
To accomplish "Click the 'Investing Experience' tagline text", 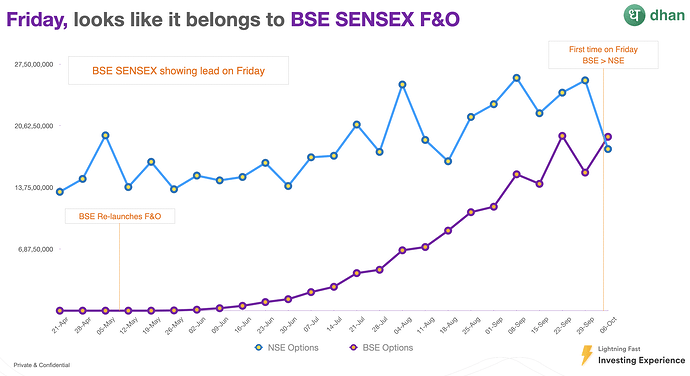I will 641,360.
